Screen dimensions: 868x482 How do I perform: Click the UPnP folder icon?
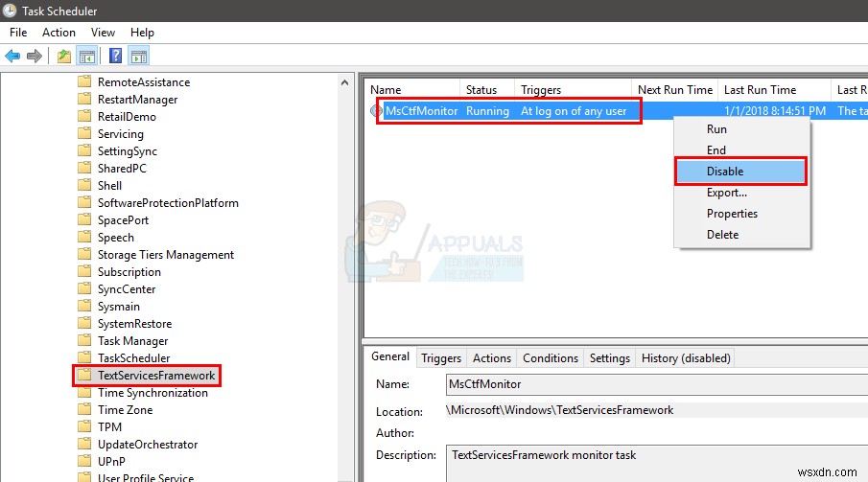click(84, 461)
